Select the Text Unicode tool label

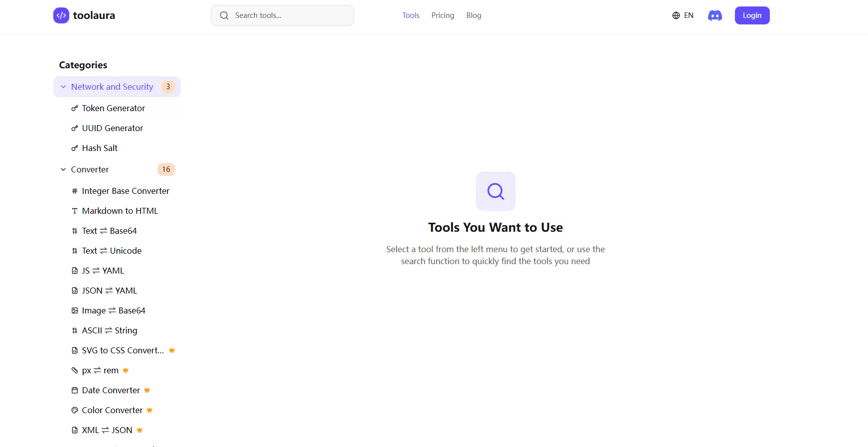point(112,251)
